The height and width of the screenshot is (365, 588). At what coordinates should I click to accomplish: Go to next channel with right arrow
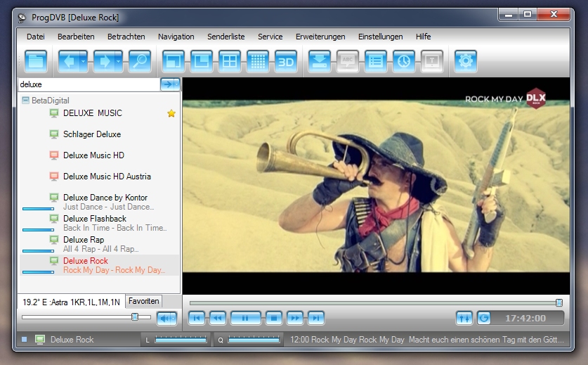tap(104, 61)
